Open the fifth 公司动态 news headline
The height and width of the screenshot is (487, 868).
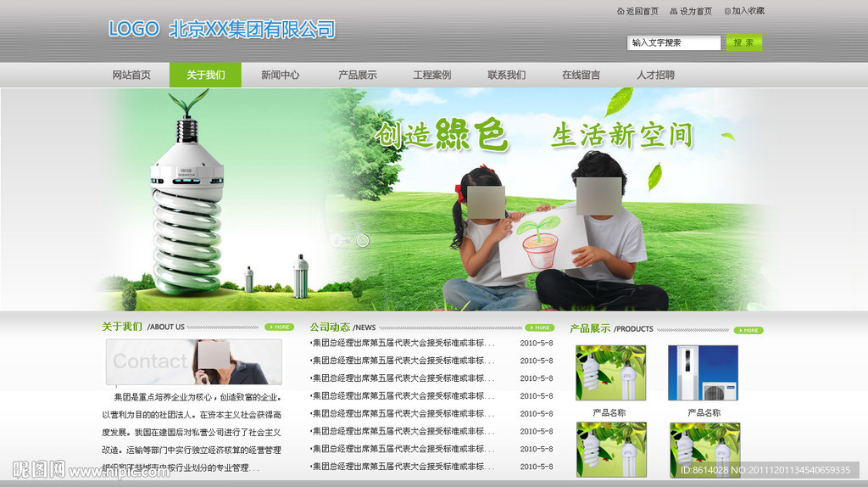click(403, 414)
